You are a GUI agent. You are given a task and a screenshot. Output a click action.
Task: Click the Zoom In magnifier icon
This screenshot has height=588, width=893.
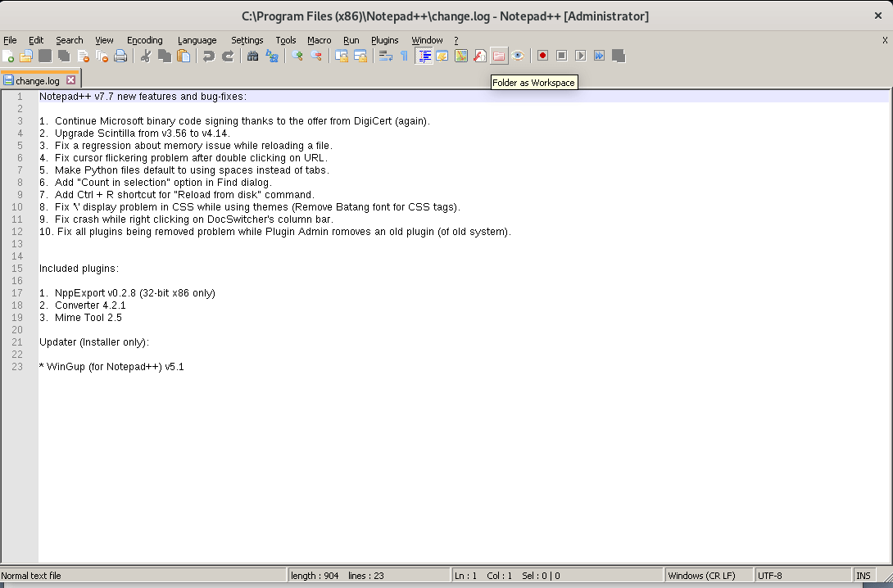pyautogui.click(x=297, y=56)
